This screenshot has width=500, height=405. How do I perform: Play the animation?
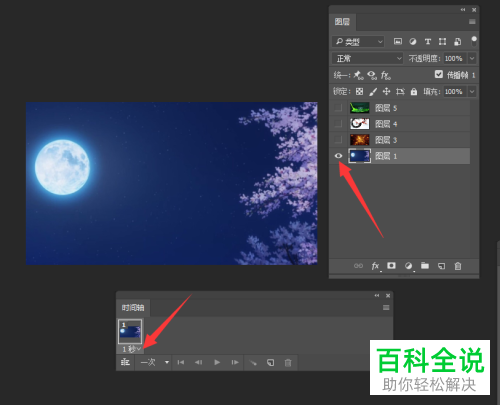click(x=217, y=362)
